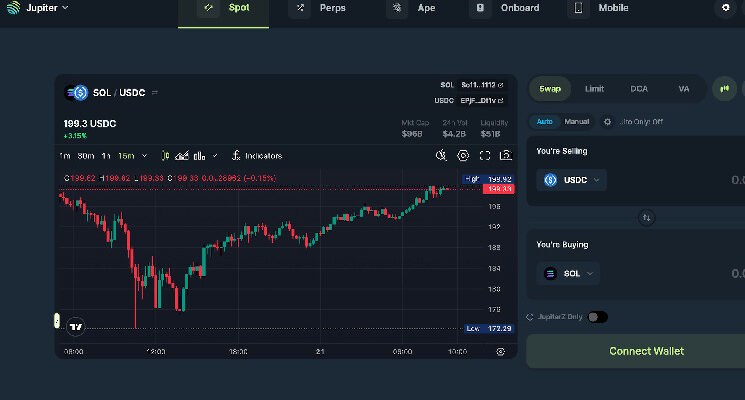The height and width of the screenshot is (400, 745).
Task: Open the Jupiter product dropdown chevron
Action: coord(66,8)
